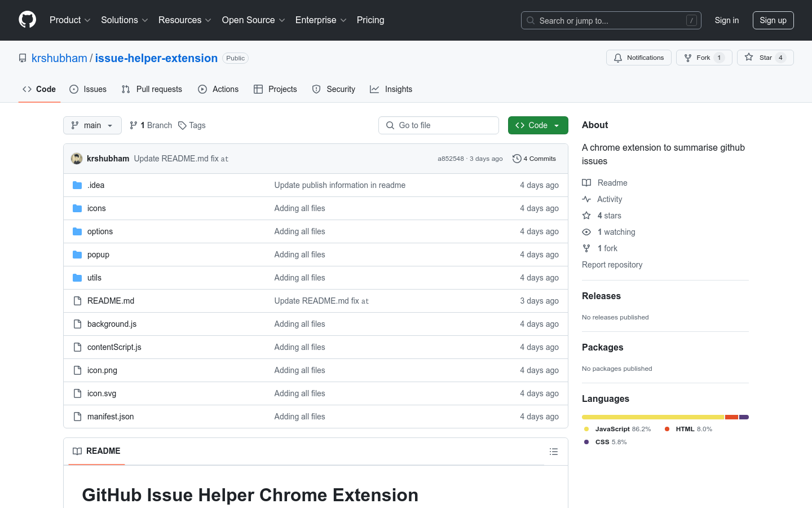Open the issue-helper-extension repository link
Screen dimensions: 812x508
click(x=156, y=58)
